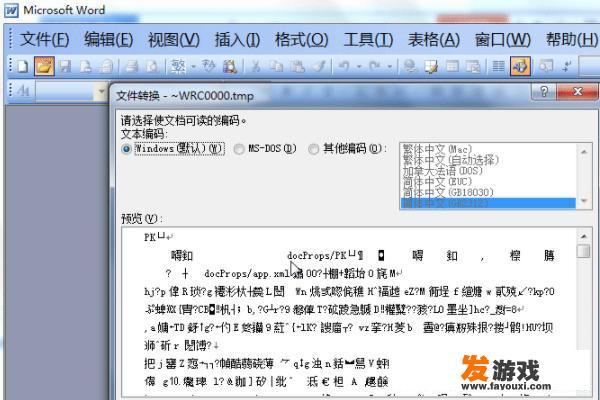Click the 繁 Chinese conversion toolbar icon
Image resolution: width=600 pixels, height=400 pixels.
pos(178,67)
